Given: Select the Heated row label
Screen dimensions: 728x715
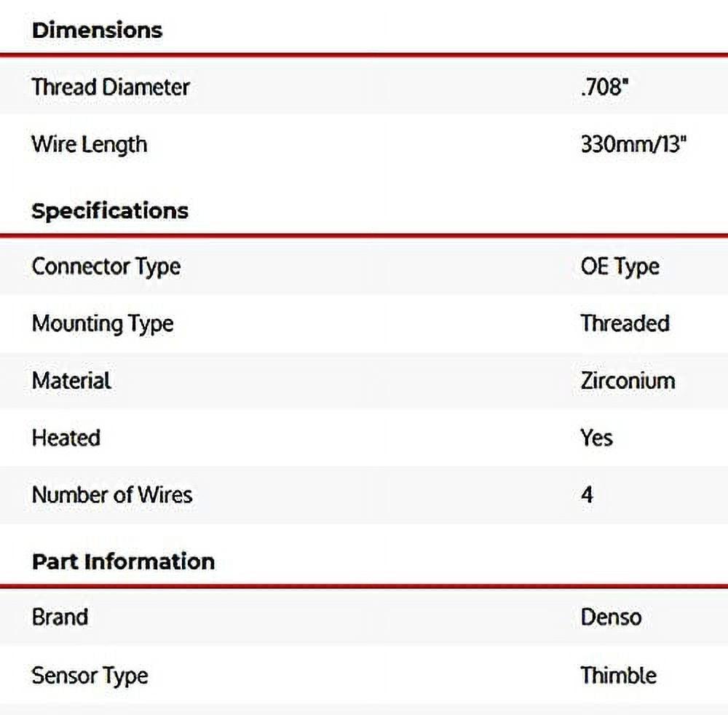Looking at the screenshot, I should [x=66, y=438].
